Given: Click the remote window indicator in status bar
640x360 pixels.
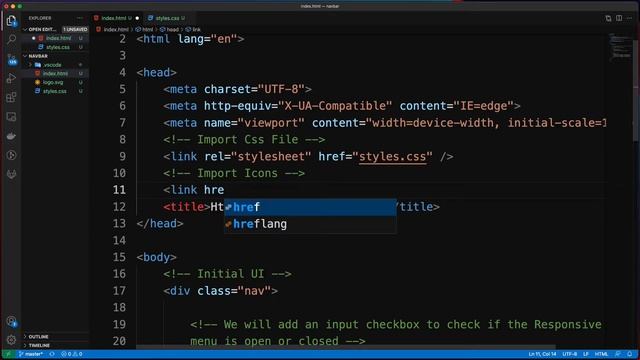Looking at the screenshot, I should point(8,354).
